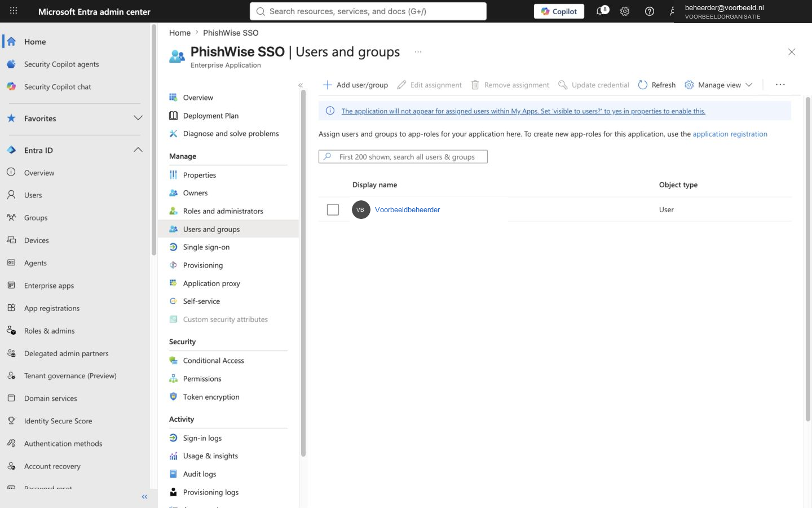Open Security Copilot agents icon
This screenshot has height=508, width=812.
[11, 64]
